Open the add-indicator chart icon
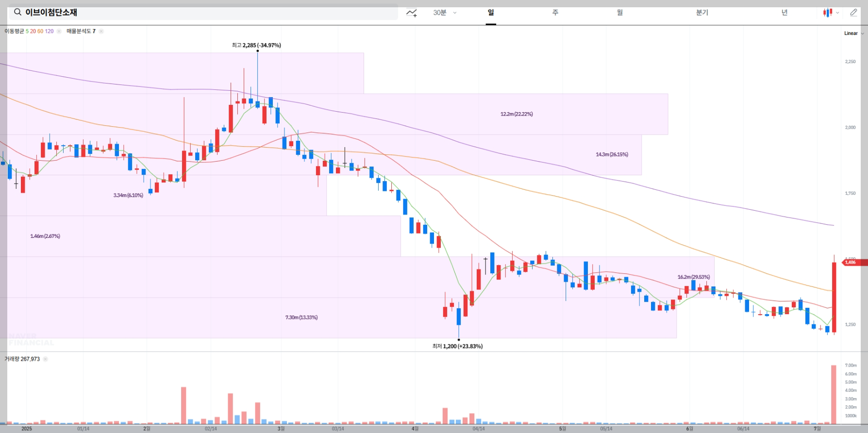 (x=412, y=13)
